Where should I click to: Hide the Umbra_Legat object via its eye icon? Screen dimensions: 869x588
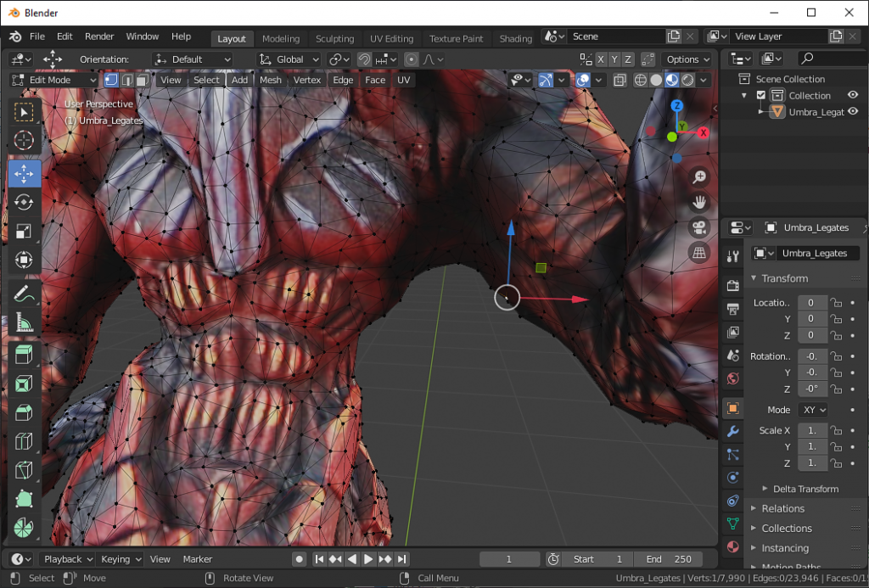[x=853, y=111]
